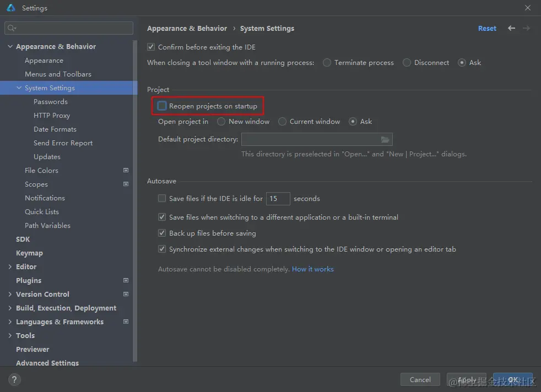Viewport: 541px width, 392px height.
Task: Choose New window for opening project
Action: coord(221,121)
